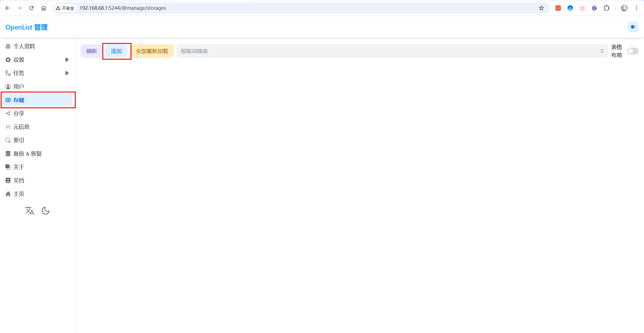Click the browser address bar URL
The height and width of the screenshot is (333, 644).
click(123, 8)
